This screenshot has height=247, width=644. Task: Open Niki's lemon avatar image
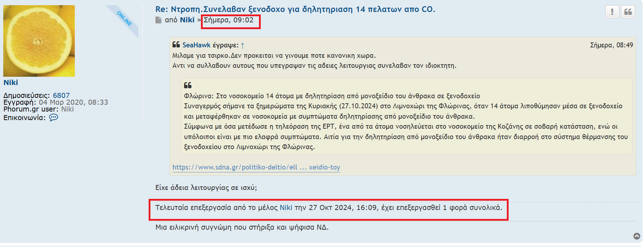pyautogui.click(x=39, y=41)
